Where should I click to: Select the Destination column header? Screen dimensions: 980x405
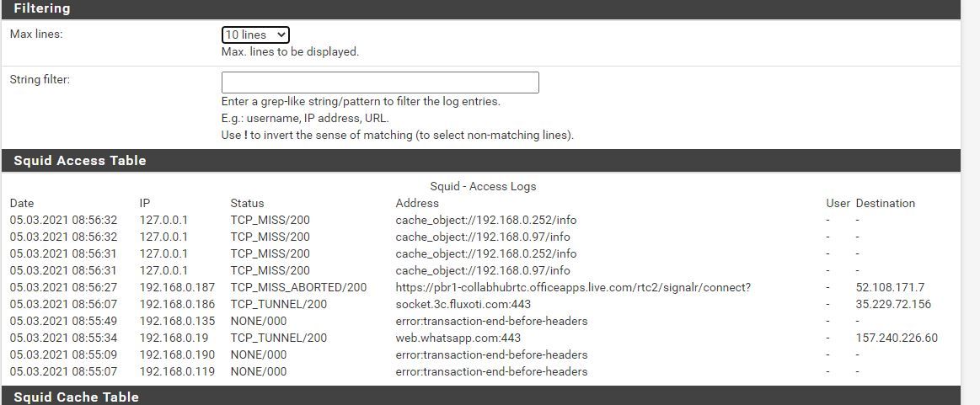click(885, 203)
